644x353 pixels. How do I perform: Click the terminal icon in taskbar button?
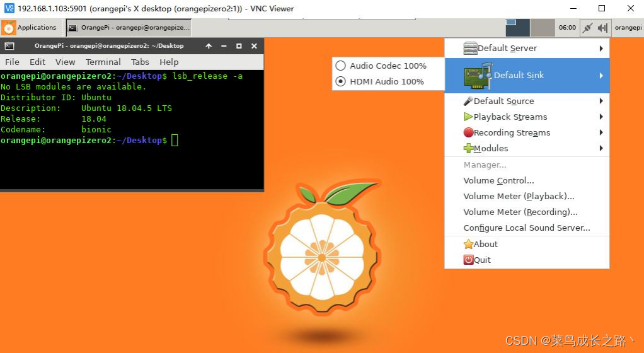[72, 28]
